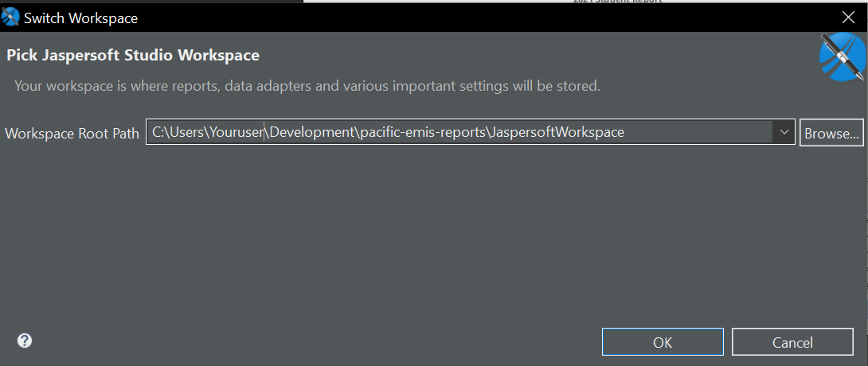Place cursor on 'Development' in the path

pos(311,132)
